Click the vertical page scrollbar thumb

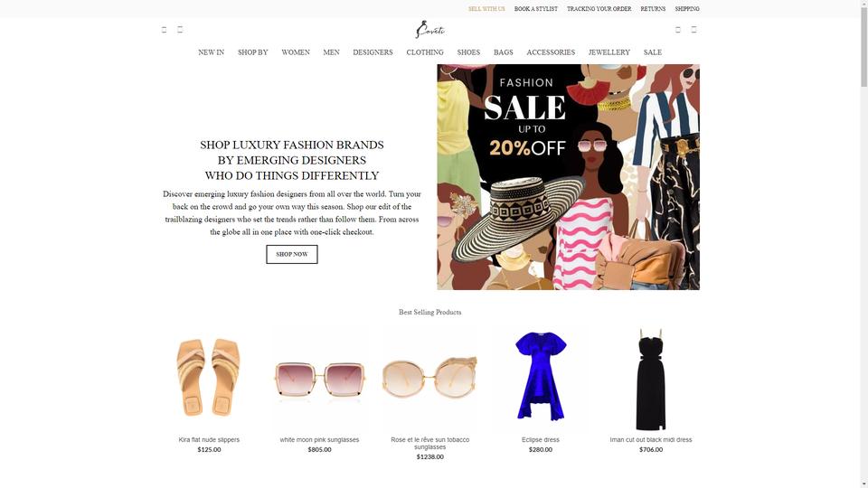click(x=863, y=44)
